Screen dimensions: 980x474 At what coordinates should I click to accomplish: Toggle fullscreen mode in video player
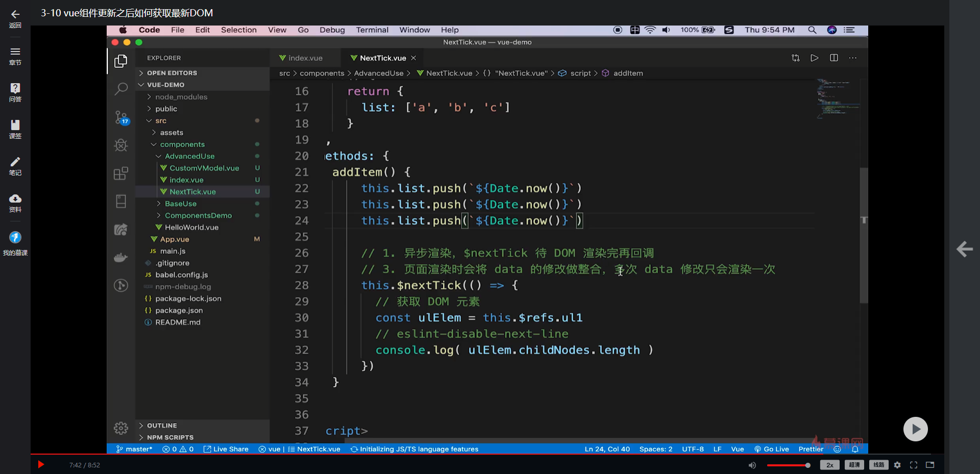pyautogui.click(x=914, y=465)
